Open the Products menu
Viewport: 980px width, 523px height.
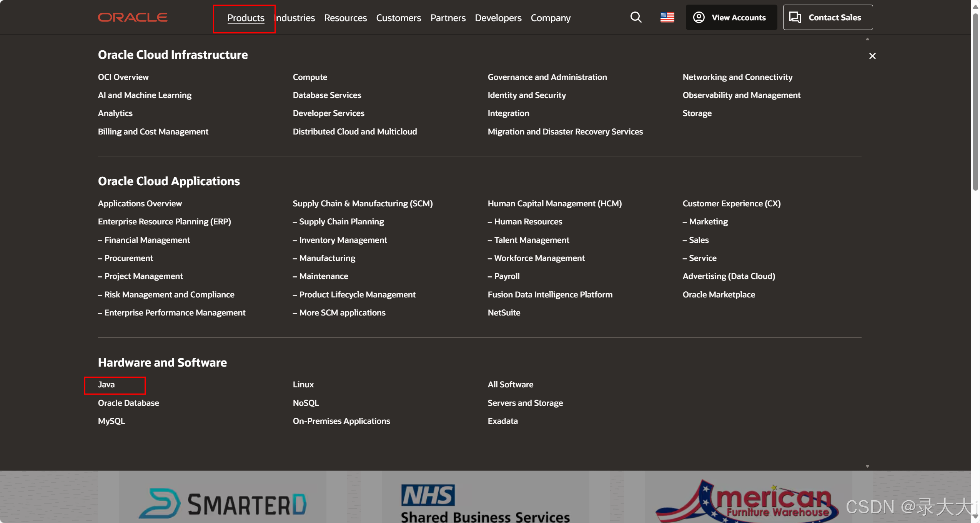246,18
